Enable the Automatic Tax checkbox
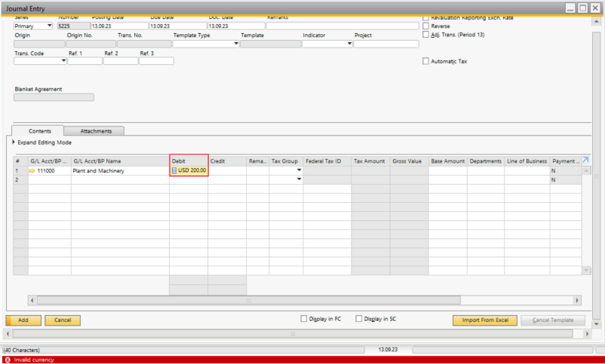Image resolution: width=605 pixels, height=364 pixels. click(425, 61)
